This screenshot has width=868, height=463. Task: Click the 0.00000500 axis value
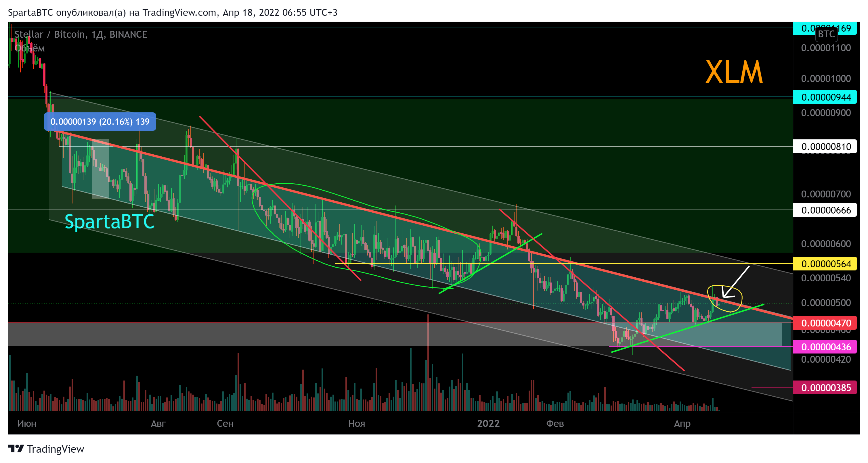click(826, 303)
